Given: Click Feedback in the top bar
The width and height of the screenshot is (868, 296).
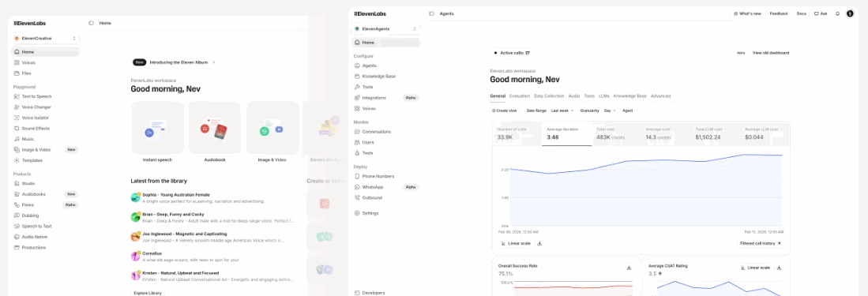Looking at the screenshot, I should click(778, 13).
